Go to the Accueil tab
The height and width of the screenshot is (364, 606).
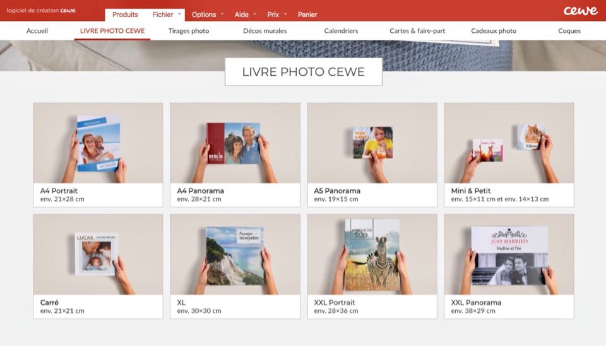pos(37,31)
